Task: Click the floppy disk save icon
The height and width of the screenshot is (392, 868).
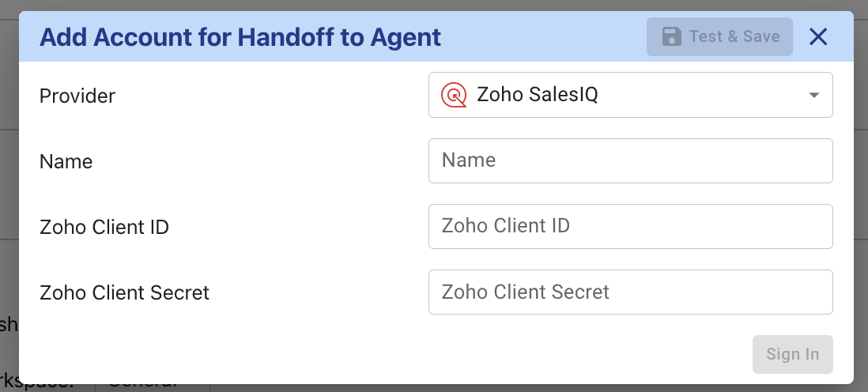Action: pyautogui.click(x=671, y=36)
